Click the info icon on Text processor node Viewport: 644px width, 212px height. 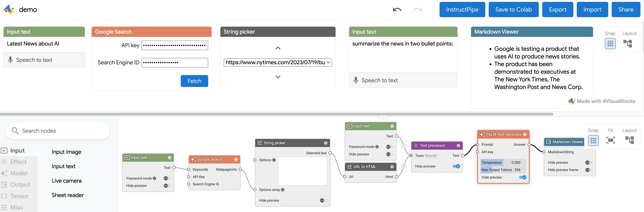click(458, 146)
